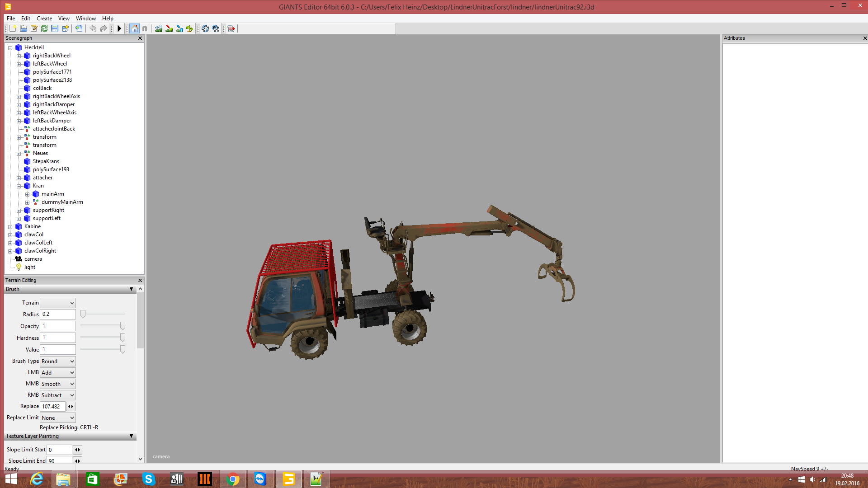Open Skype from the Windows taskbar
The width and height of the screenshot is (868, 488).
click(x=148, y=479)
